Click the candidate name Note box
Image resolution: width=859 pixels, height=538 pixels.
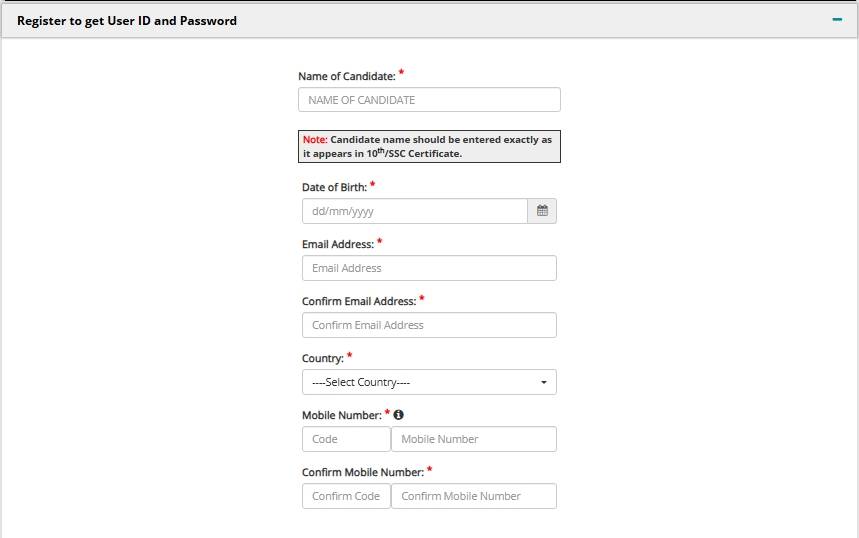429,146
